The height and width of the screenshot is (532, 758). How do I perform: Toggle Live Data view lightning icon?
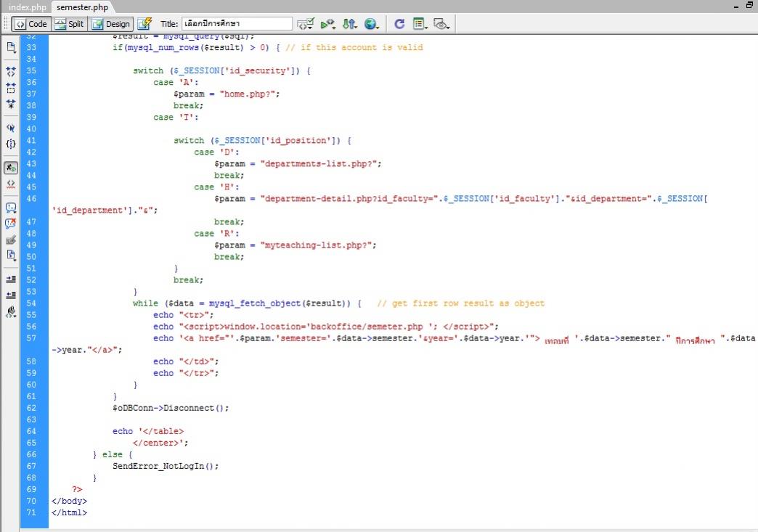(144, 24)
